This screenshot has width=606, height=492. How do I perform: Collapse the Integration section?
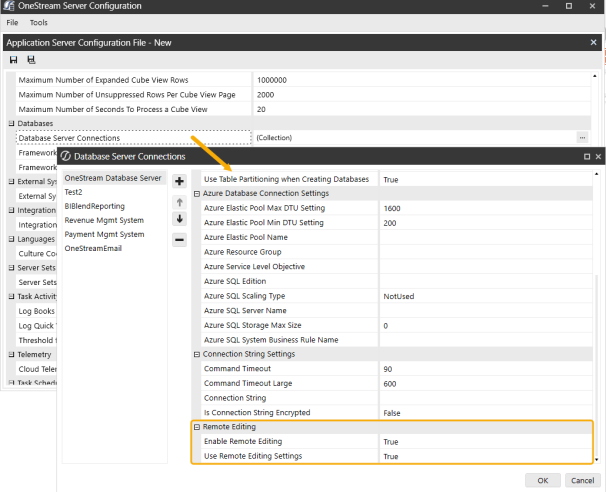12,210
